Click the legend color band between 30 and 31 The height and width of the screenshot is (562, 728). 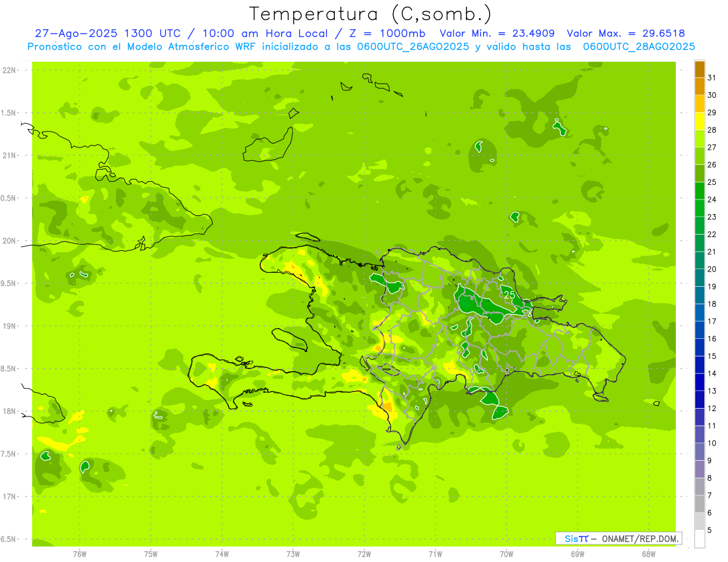pos(700,87)
